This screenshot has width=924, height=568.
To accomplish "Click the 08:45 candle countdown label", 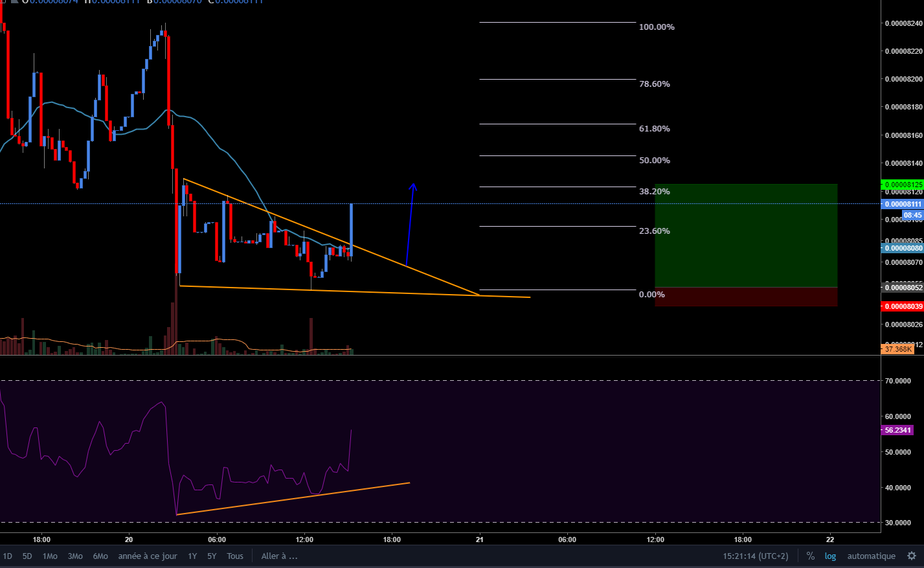I will coord(912,215).
